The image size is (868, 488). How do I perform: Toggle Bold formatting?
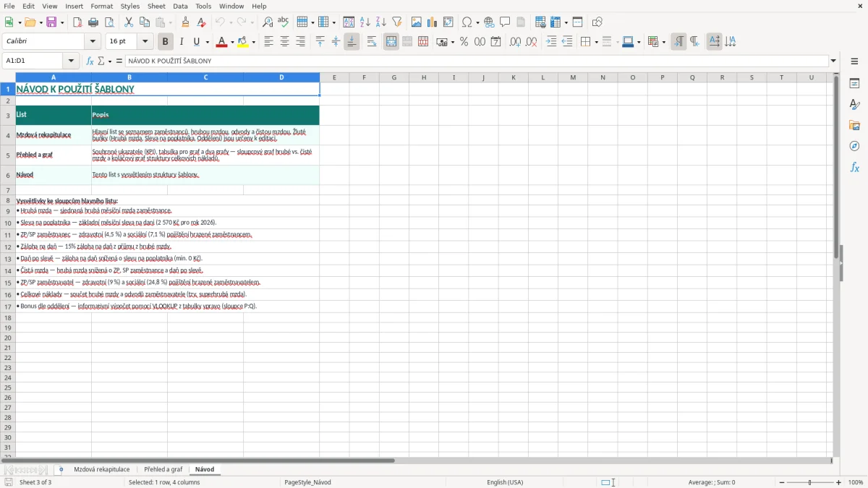point(165,42)
